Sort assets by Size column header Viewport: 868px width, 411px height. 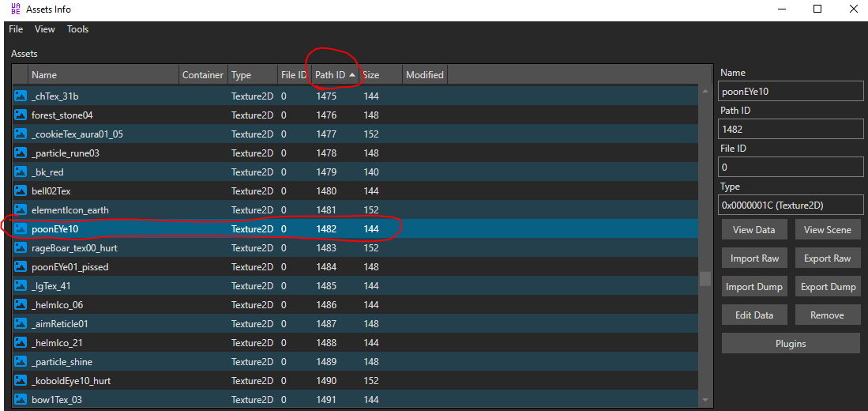pos(381,75)
